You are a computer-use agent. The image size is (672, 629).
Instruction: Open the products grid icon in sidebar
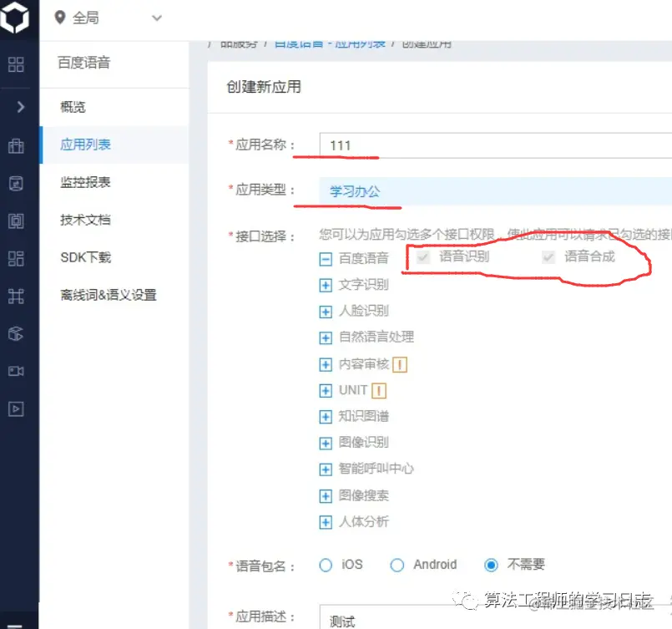tap(15, 63)
